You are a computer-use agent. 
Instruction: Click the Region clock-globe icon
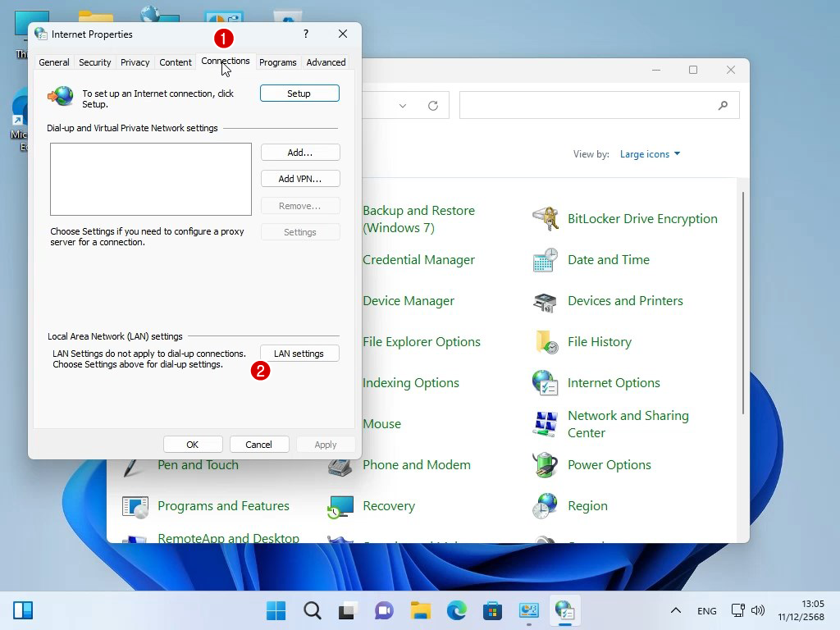tap(546, 506)
